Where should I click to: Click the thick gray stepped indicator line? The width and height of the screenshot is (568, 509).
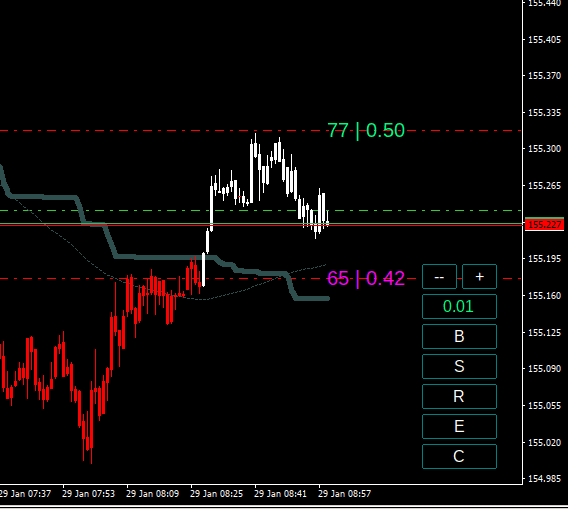coord(163,258)
